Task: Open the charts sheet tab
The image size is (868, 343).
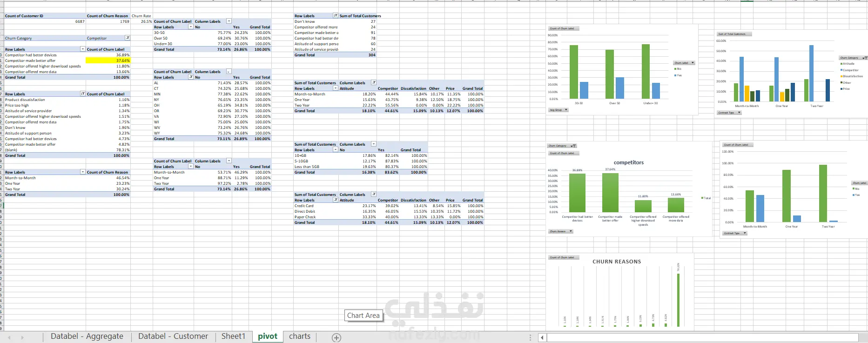Action: pos(300,336)
